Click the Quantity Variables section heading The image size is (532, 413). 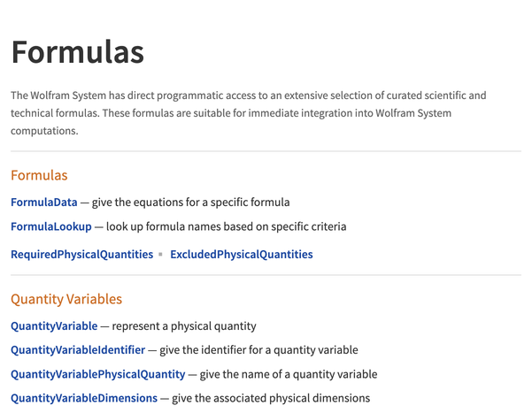click(x=66, y=299)
